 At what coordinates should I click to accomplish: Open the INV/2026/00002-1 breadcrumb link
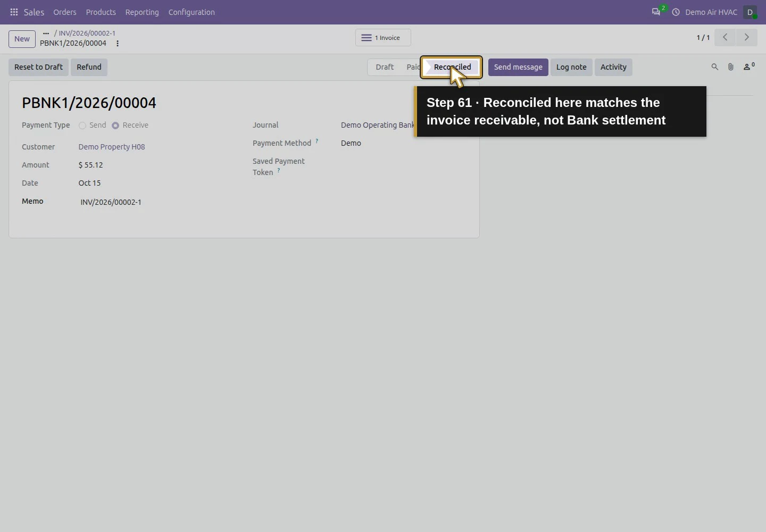click(x=87, y=33)
